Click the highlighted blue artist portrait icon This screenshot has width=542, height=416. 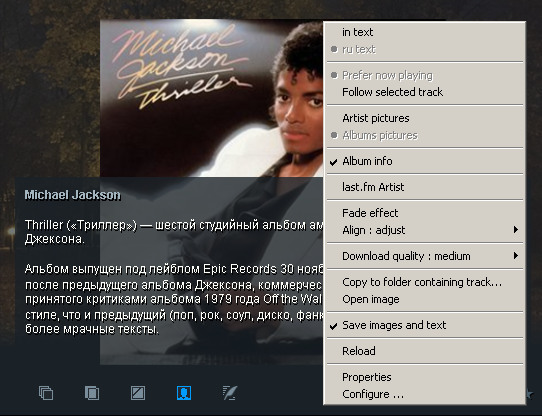[184, 393]
